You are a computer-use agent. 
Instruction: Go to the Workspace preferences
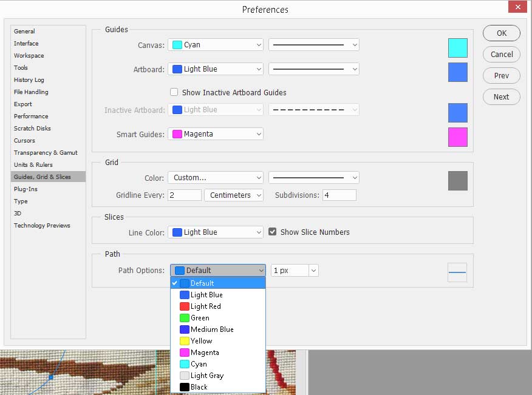tap(29, 56)
